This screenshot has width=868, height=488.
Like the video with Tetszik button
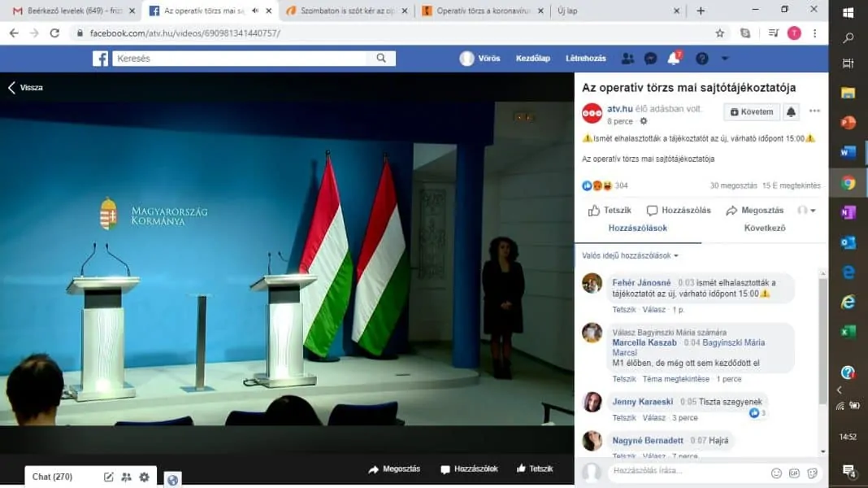tap(610, 211)
